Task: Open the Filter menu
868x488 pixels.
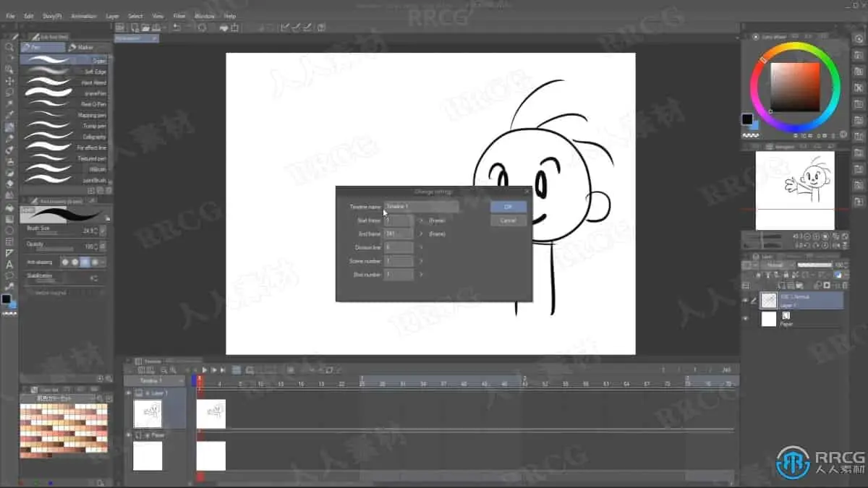Action: tap(179, 16)
